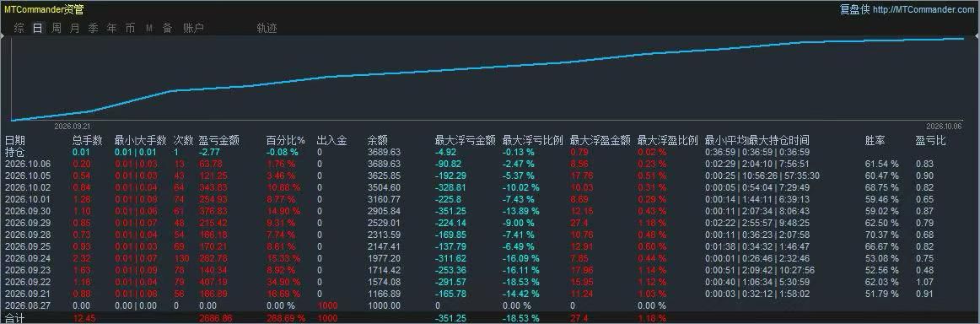Click the 最大浮亏金额 column header
Screen dimensions: 980x324
coord(465,141)
